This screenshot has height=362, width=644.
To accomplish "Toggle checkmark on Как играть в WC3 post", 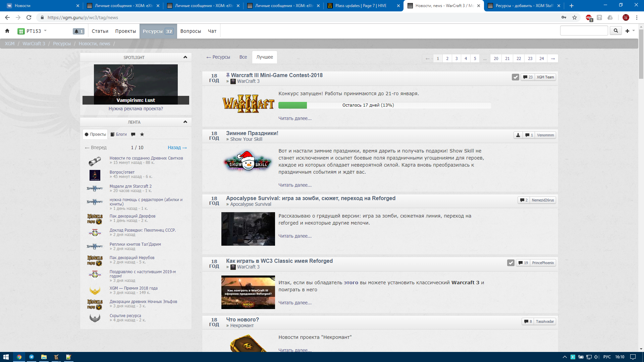I will [x=511, y=263].
